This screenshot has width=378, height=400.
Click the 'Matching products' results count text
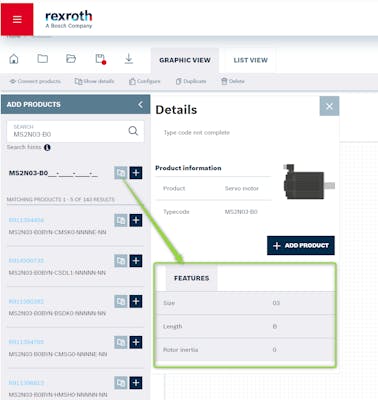pyautogui.click(x=61, y=199)
